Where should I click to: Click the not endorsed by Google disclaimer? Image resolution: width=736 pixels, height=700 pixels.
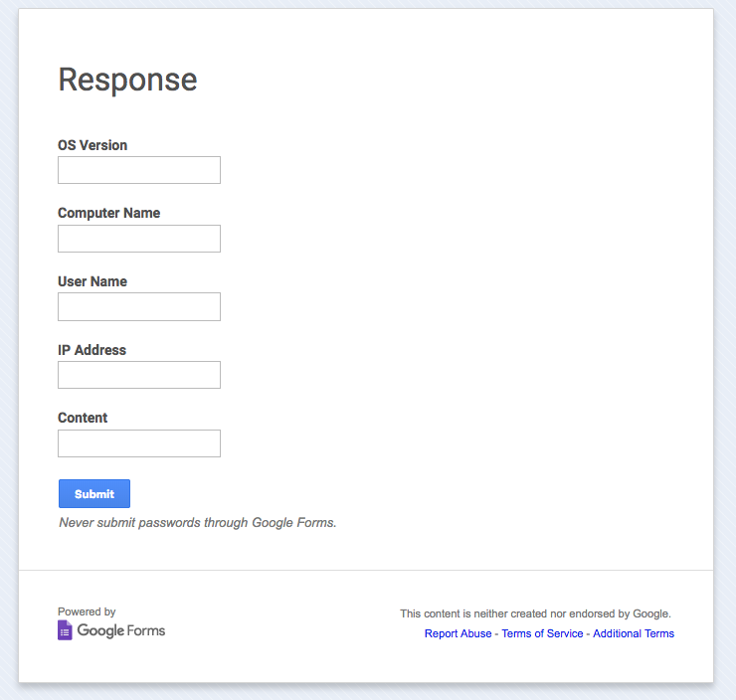pyautogui.click(x=535, y=613)
